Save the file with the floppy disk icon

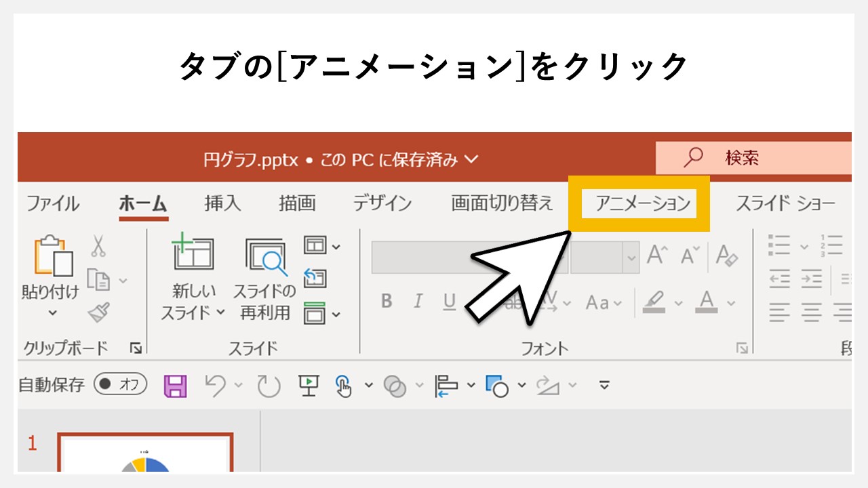[x=176, y=385]
